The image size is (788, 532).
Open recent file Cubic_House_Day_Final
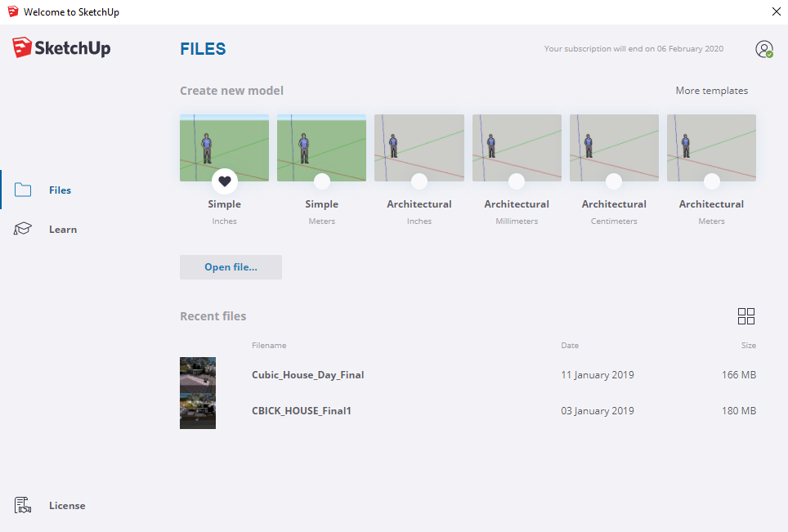[307, 375]
